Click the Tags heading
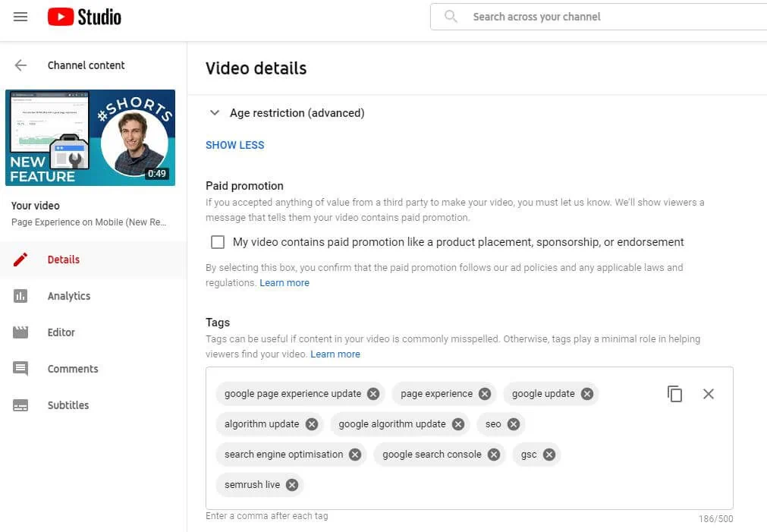This screenshot has height=532, width=767. click(218, 323)
